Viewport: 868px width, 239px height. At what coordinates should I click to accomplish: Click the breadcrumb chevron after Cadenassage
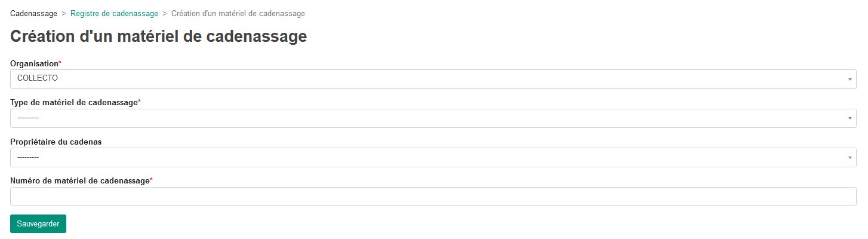tap(64, 13)
